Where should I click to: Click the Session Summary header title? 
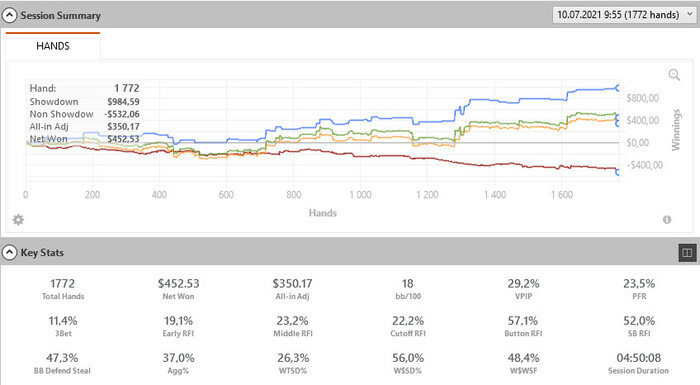(x=60, y=16)
